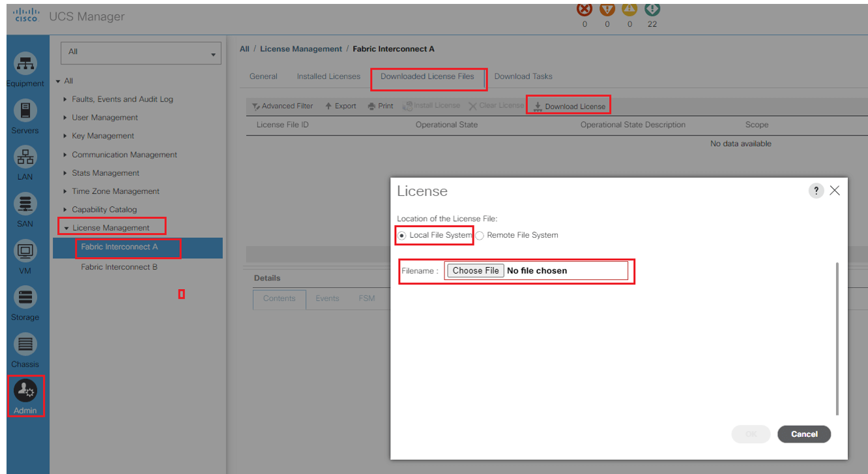Screen dimensions: 868x474
Task: Open the help icon in License dialog
Action: tap(816, 191)
